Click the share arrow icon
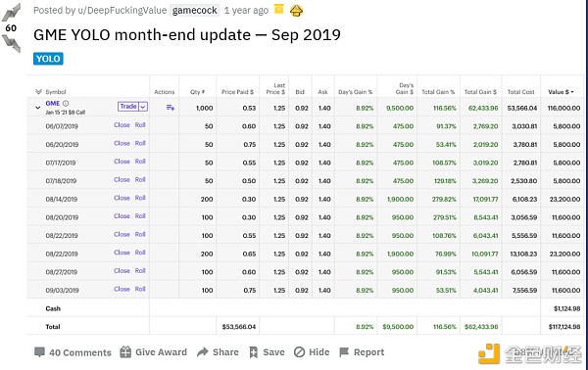The height and width of the screenshot is (370, 588). (203, 352)
